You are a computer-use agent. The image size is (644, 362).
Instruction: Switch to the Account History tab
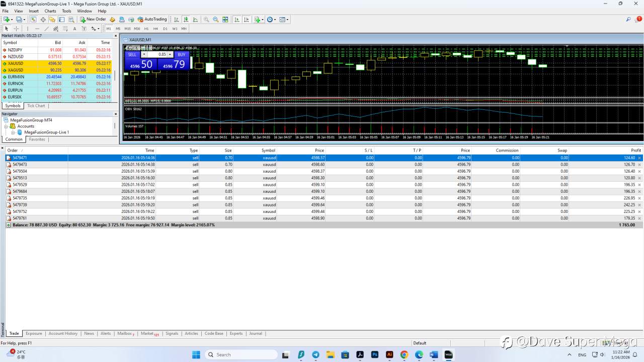tap(63, 333)
